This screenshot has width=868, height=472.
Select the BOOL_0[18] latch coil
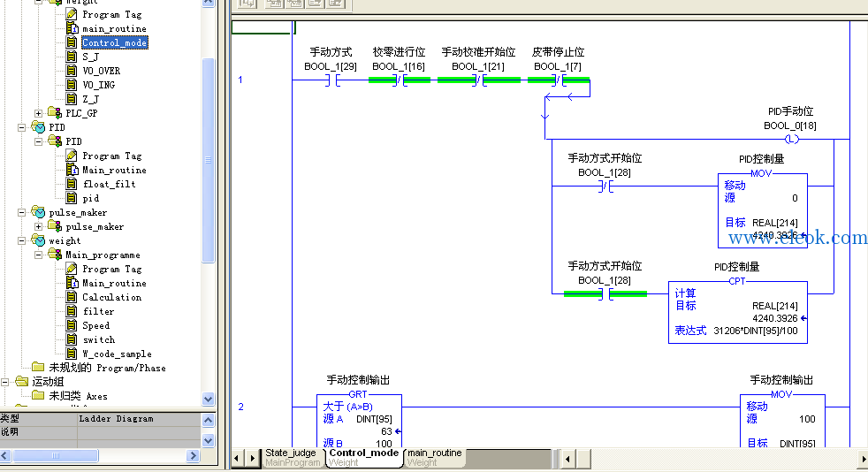coord(792,140)
